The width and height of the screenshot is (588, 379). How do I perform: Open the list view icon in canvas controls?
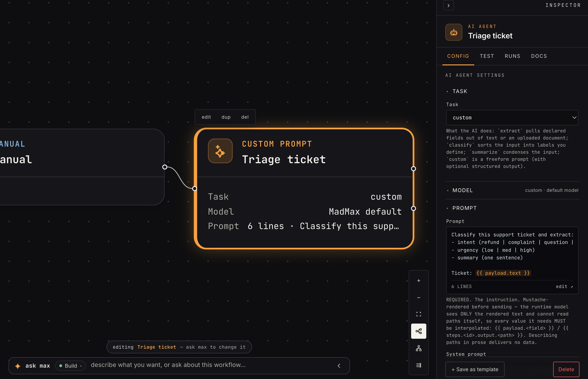click(x=418, y=365)
